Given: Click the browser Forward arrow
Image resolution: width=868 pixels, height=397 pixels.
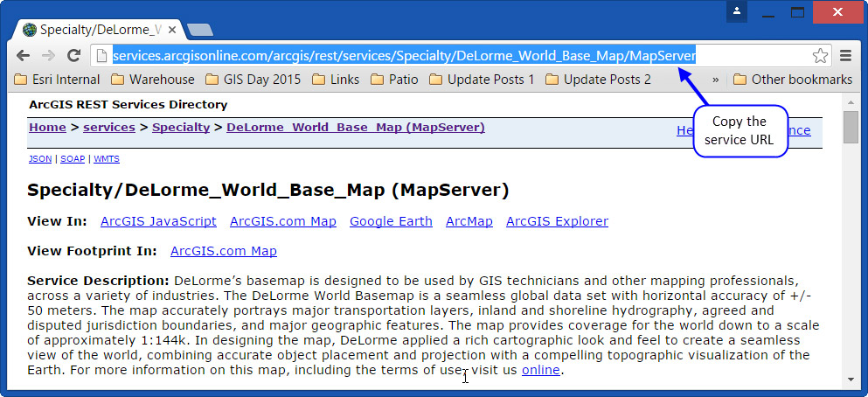Looking at the screenshot, I should click(48, 55).
